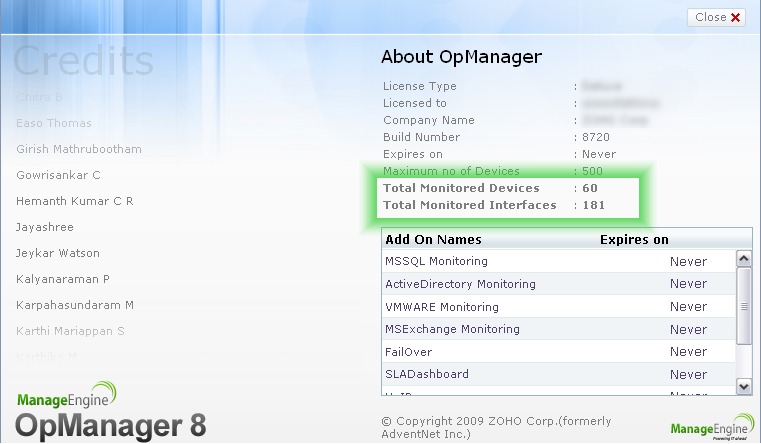Click the About OpManager heading
761x444 pixels.
[x=461, y=57]
